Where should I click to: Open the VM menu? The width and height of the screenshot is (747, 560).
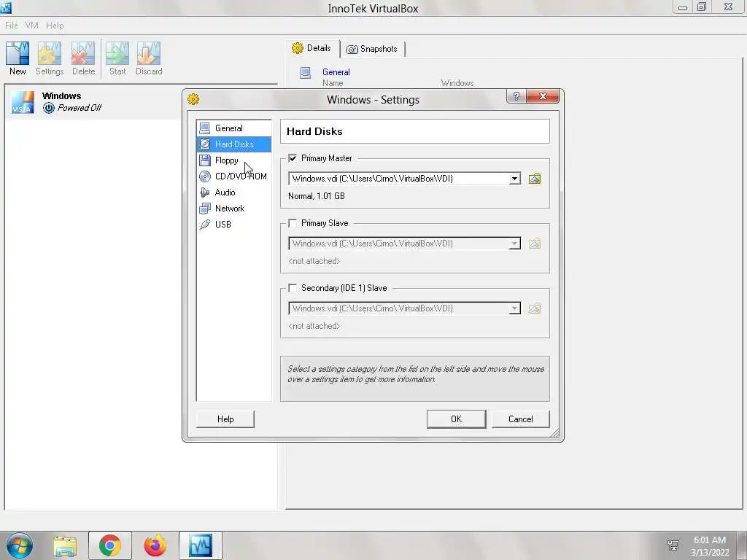[31, 26]
